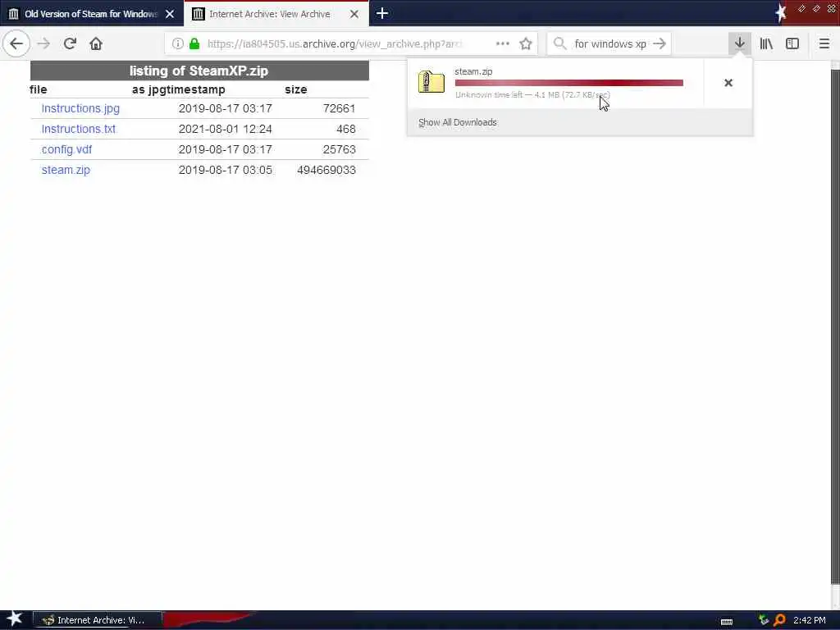Close the Old Version of Steam tab
The width and height of the screenshot is (840, 630).
point(170,14)
